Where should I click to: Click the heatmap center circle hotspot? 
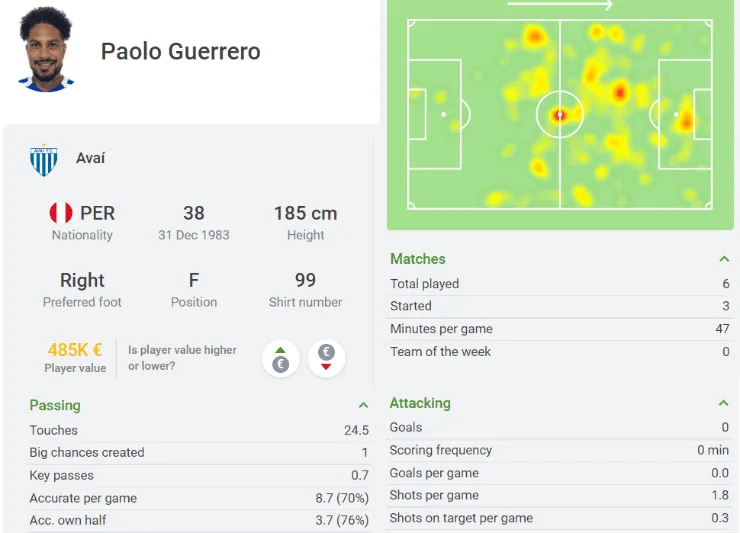560,115
